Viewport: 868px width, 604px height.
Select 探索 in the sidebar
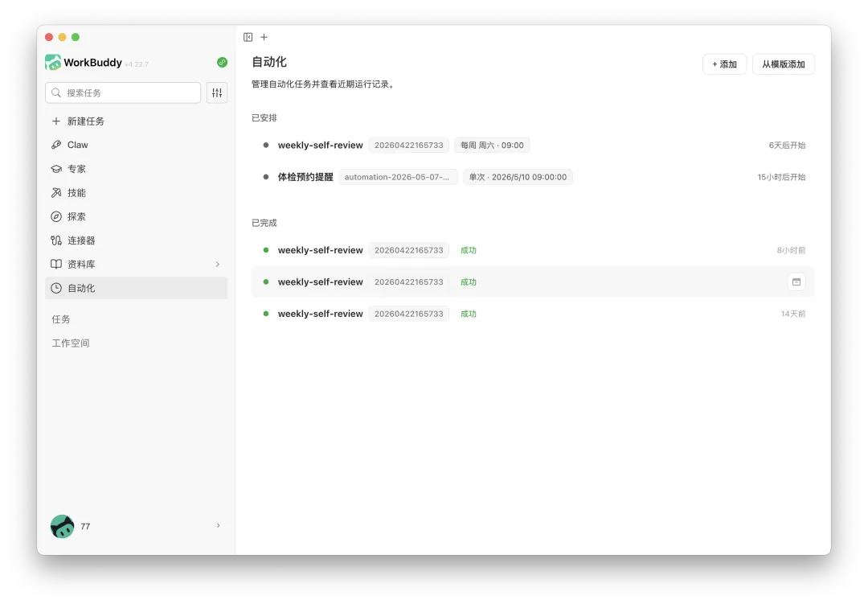(136, 216)
